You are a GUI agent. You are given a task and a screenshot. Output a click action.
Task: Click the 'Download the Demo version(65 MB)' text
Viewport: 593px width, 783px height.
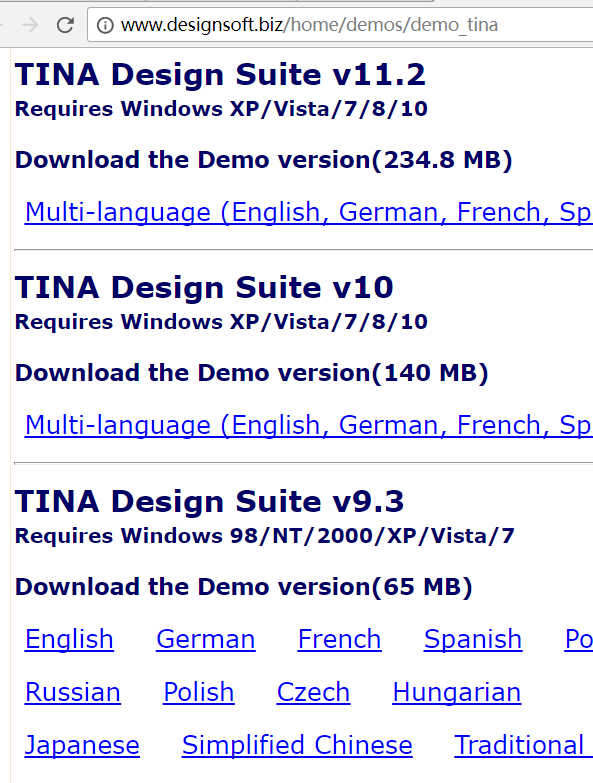coord(244,587)
